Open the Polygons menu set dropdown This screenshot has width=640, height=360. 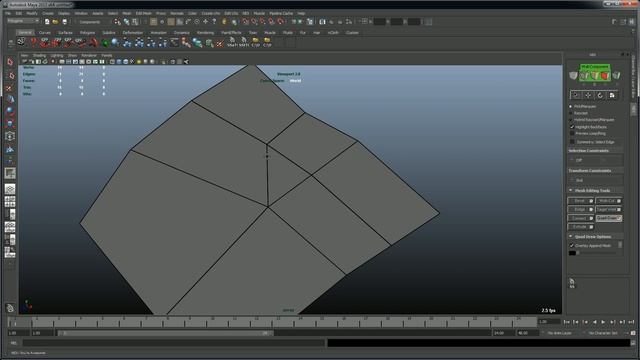(23, 21)
